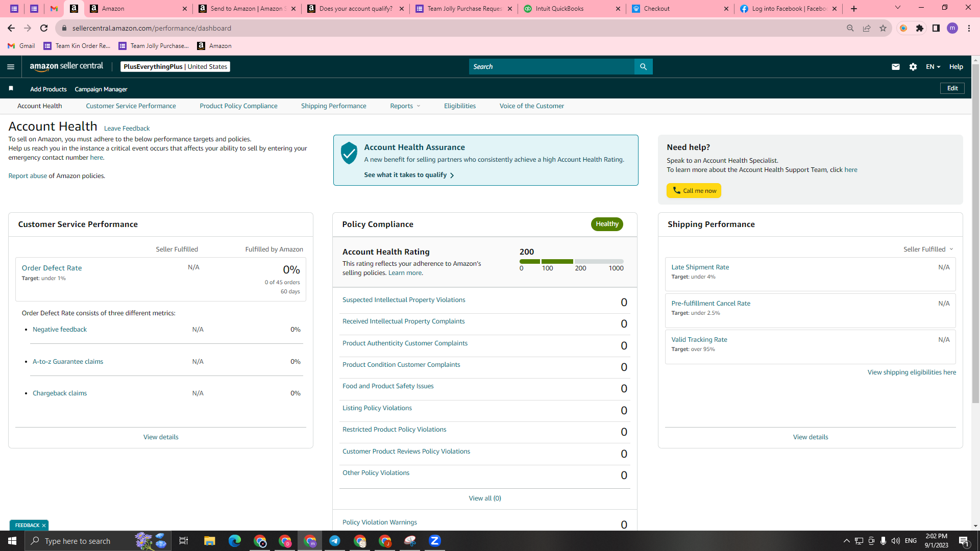980x551 pixels.
Task: Open the Order Defect Rate link
Action: pyautogui.click(x=52, y=268)
